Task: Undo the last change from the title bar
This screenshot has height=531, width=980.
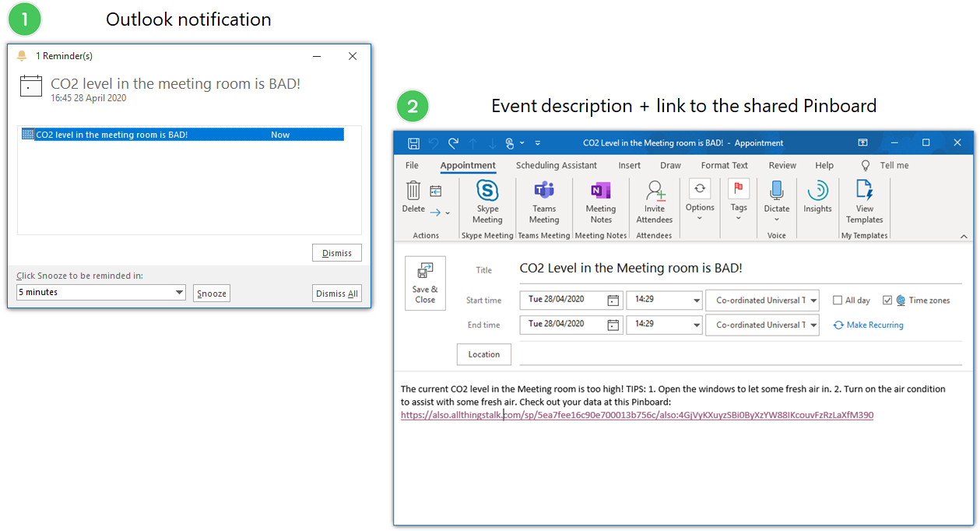Action: 434,143
